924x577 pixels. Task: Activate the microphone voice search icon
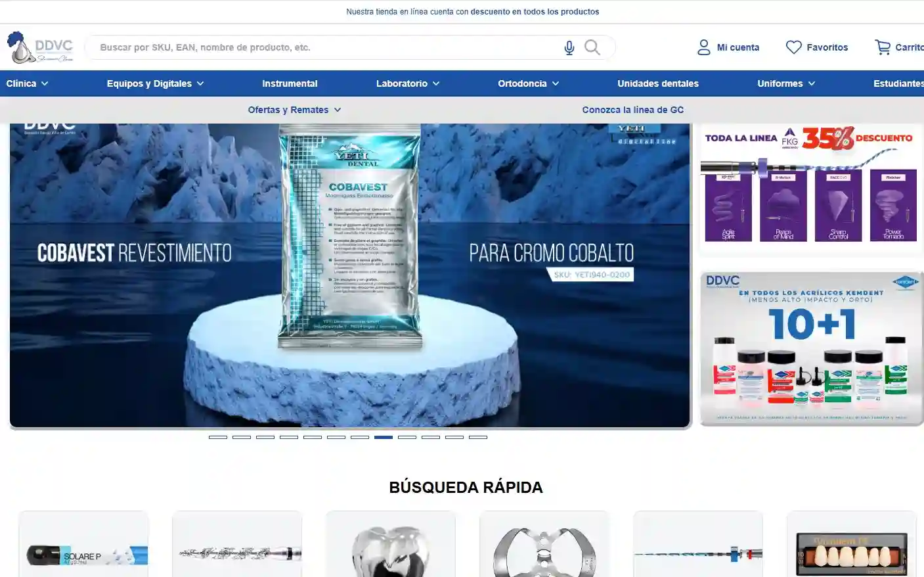pyautogui.click(x=569, y=47)
